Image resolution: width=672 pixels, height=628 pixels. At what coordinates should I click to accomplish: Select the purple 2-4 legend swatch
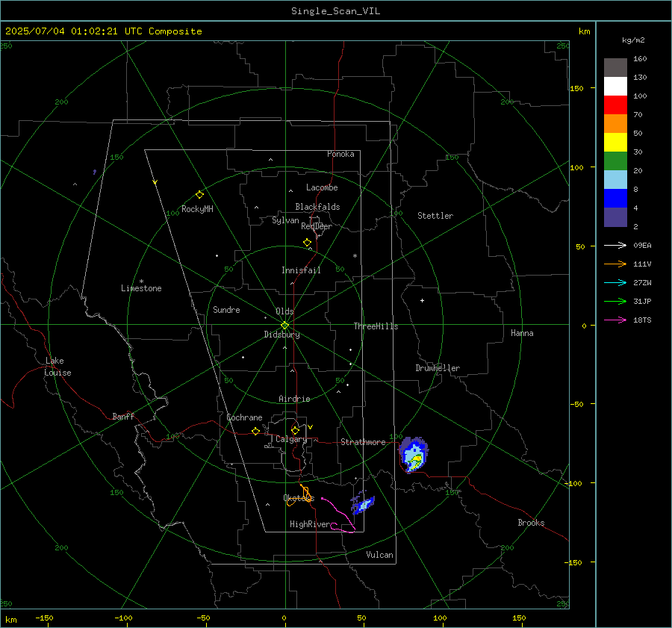click(615, 217)
